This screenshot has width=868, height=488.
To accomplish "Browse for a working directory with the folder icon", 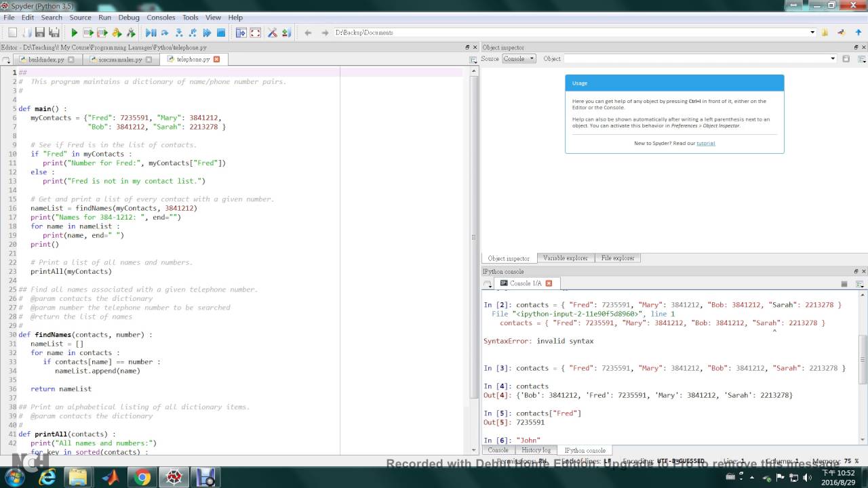I will point(825,33).
